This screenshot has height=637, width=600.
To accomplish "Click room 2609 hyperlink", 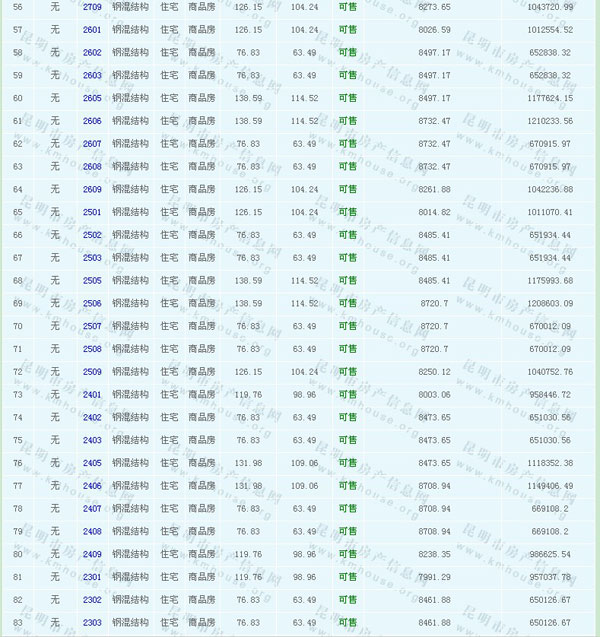I will coord(92,189).
